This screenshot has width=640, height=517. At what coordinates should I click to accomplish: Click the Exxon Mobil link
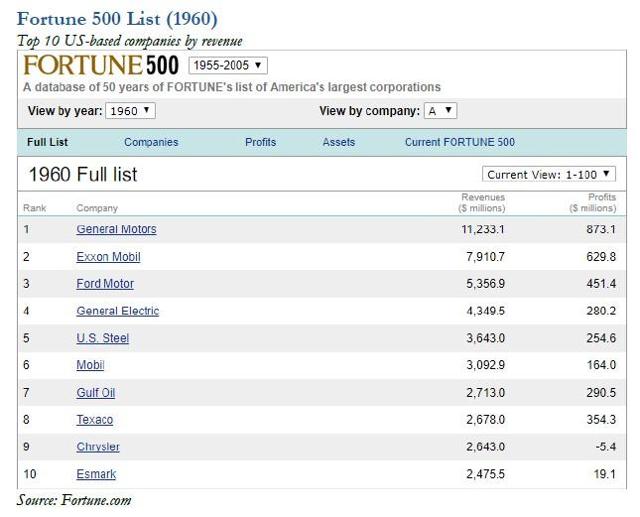coord(108,257)
